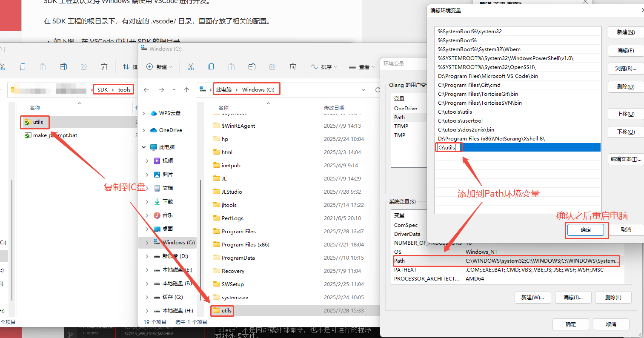Select make_prompt.bat in the SDK tools window
Screen dimensions: 644x338
coord(51,135)
